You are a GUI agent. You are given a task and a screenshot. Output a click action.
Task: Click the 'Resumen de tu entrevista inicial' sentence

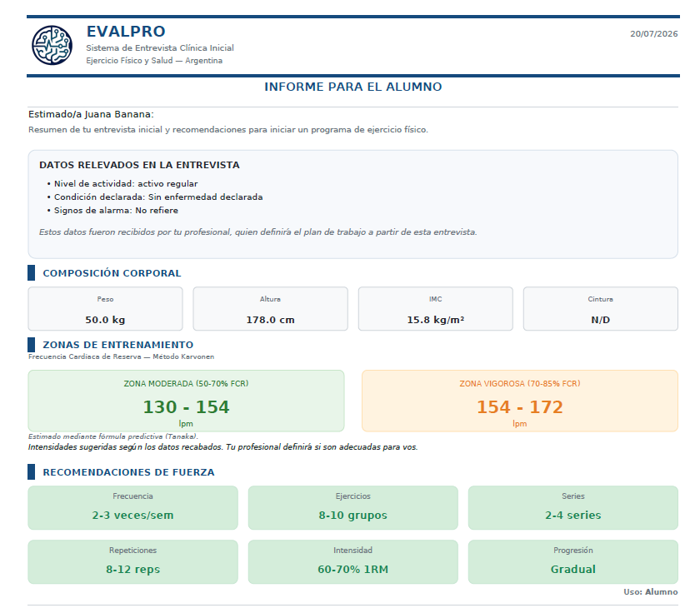coord(228,130)
